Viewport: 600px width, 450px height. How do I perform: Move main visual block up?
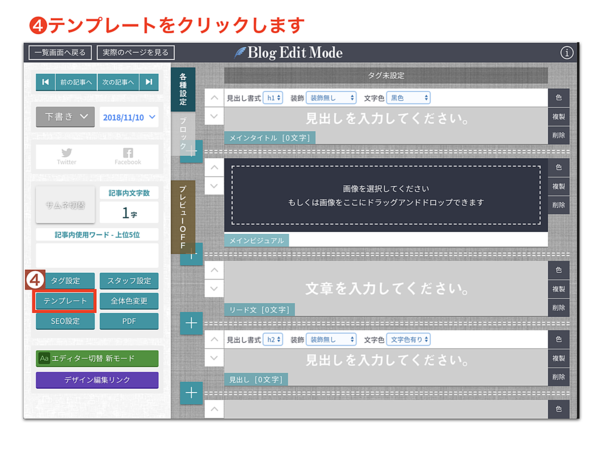coord(214,168)
